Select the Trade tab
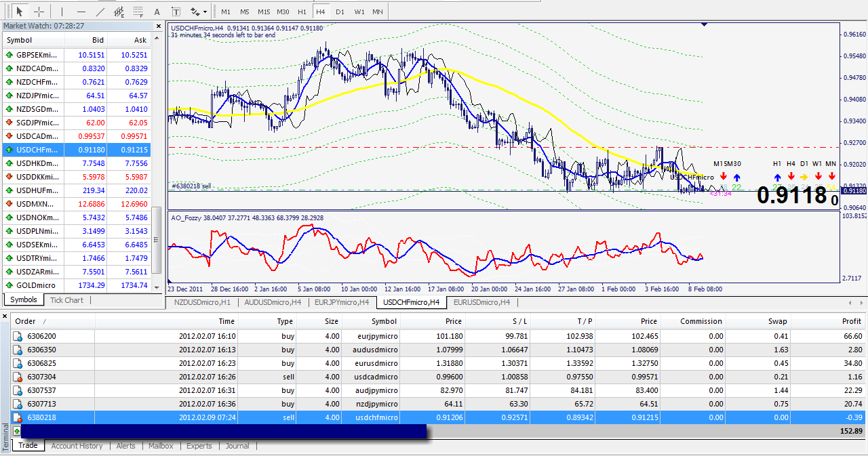 (28, 445)
